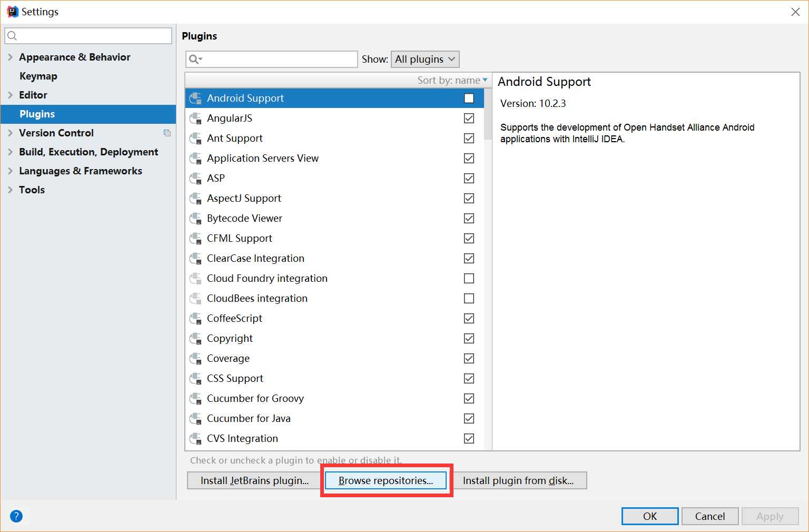This screenshot has width=809, height=532.
Task: Focus the plugins search input field
Action: 272,59
